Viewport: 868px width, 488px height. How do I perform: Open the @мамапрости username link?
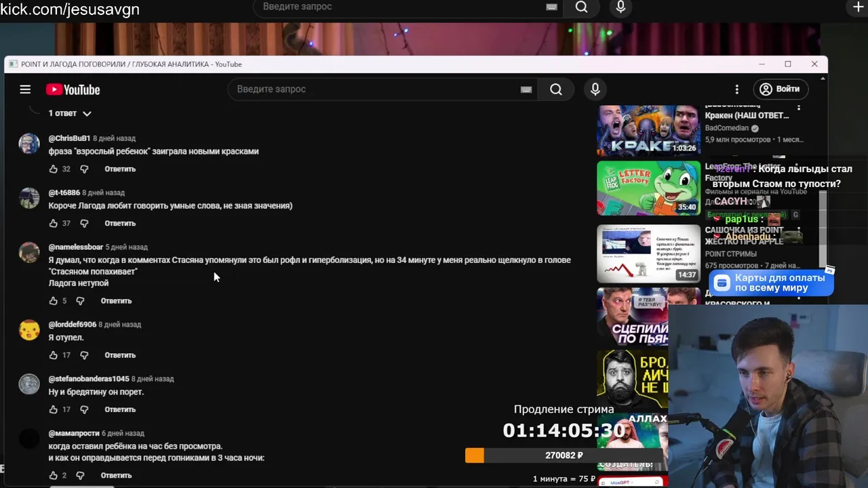tap(74, 433)
